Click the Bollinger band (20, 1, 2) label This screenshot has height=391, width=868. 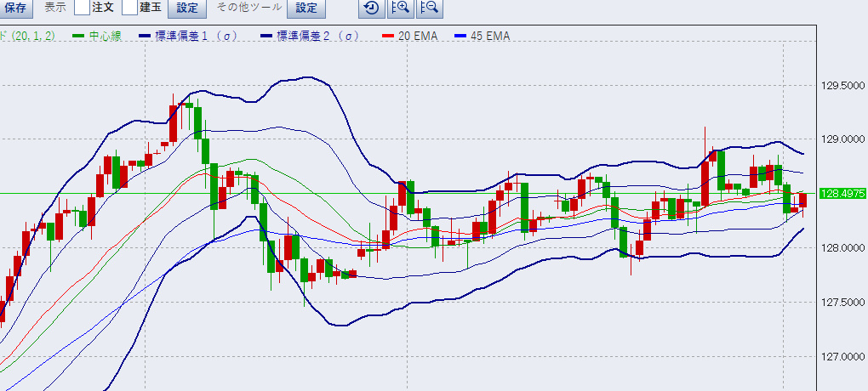pyautogui.click(x=27, y=36)
